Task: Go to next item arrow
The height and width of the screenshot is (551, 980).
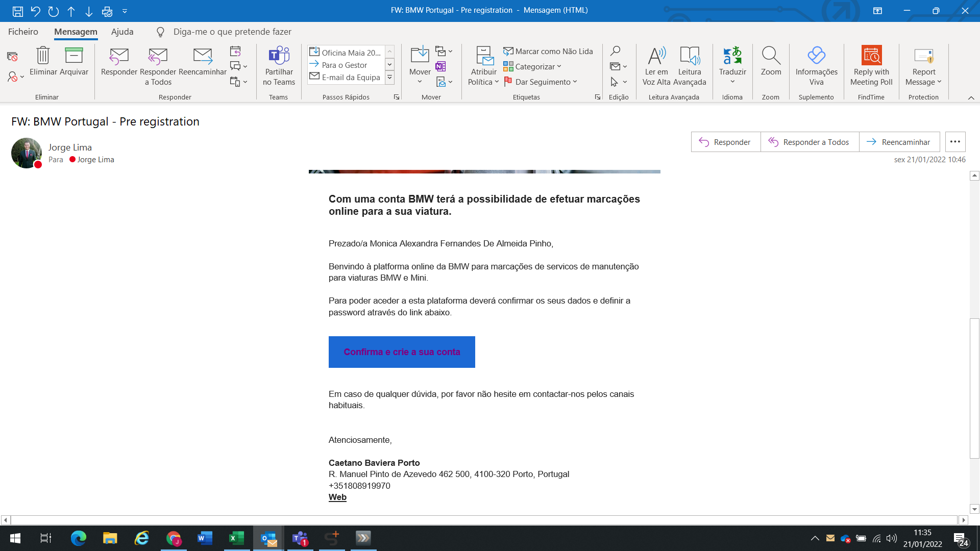Action: (x=89, y=11)
